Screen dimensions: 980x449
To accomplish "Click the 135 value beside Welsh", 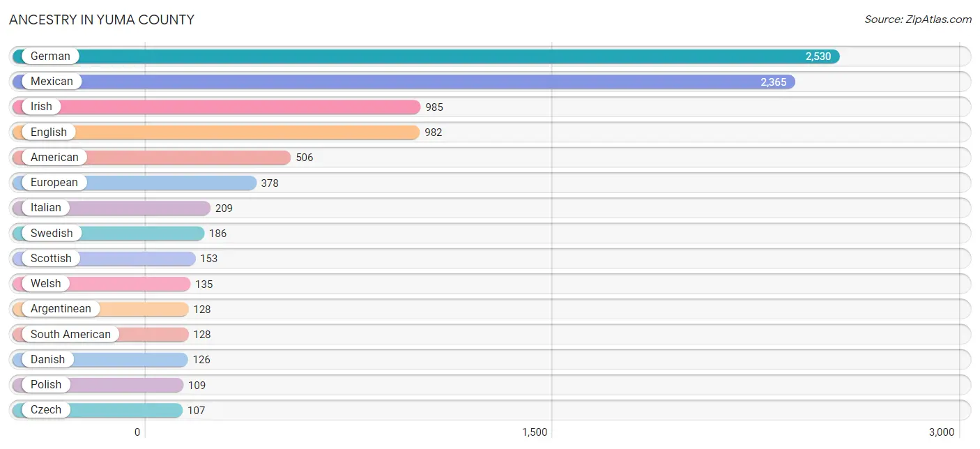I will (x=204, y=284).
